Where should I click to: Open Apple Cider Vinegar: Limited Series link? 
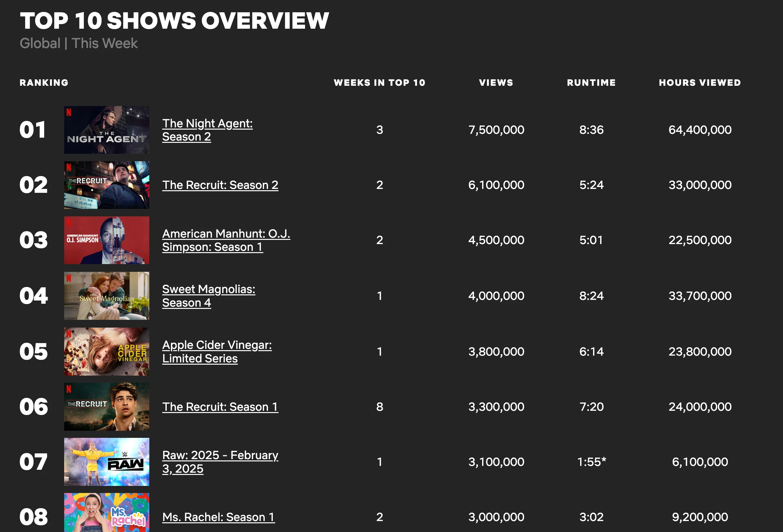217,351
